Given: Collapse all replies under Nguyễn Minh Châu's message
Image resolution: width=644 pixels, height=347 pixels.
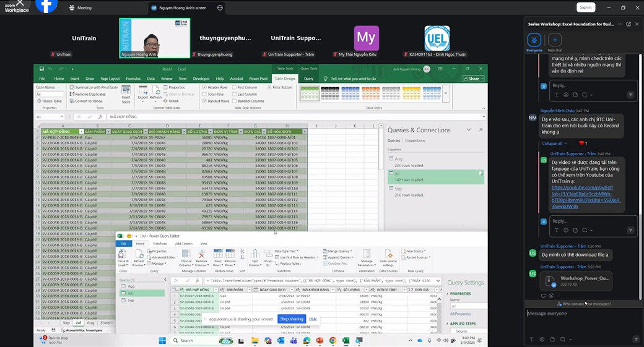Looking at the screenshot, I should (554, 144).
